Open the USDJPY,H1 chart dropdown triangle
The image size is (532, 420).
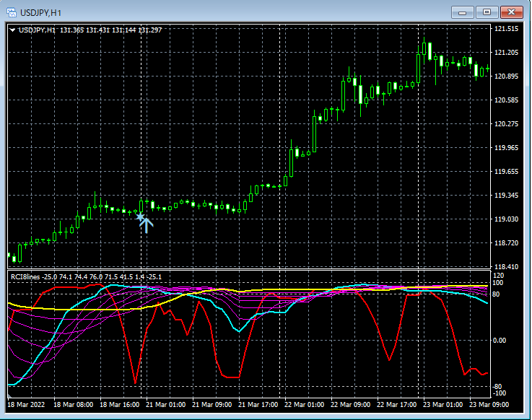point(13,30)
